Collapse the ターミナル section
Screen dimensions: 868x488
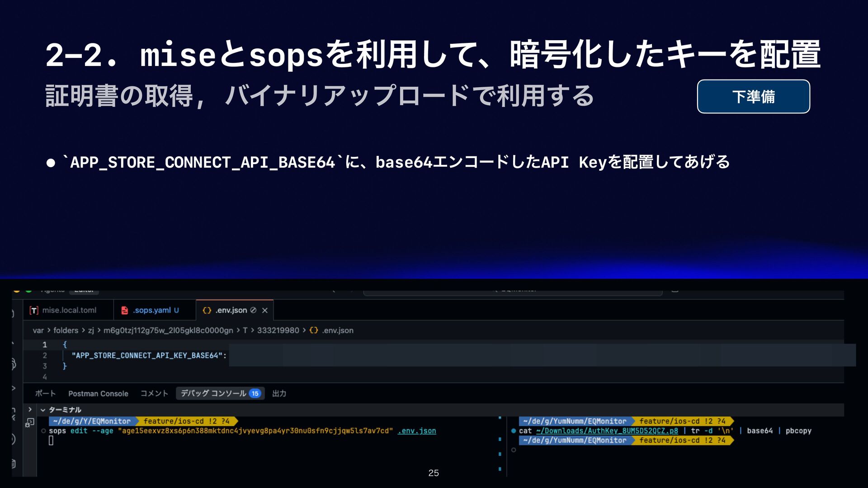click(x=43, y=410)
